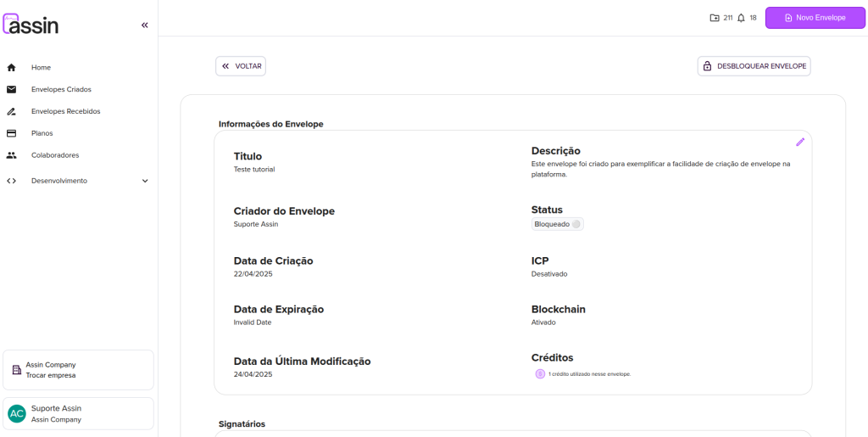Expand the Desenvolvimento menu chevron
868x437 pixels.
tap(144, 181)
